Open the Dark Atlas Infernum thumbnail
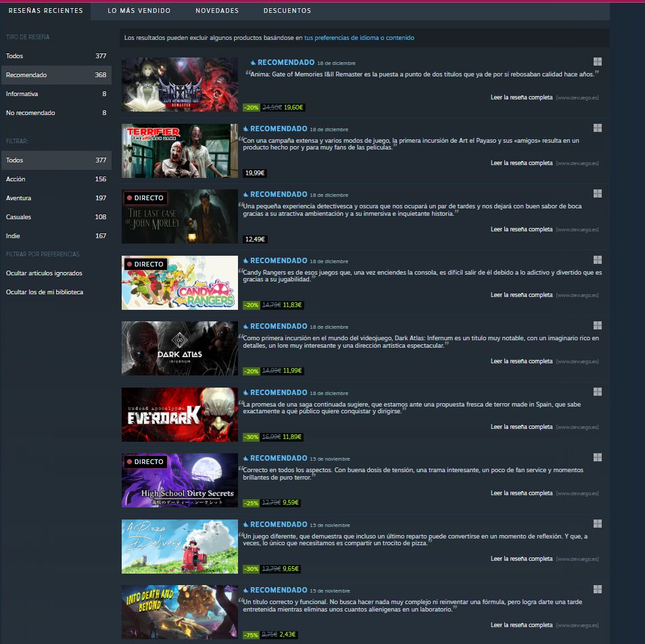 pyautogui.click(x=180, y=348)
